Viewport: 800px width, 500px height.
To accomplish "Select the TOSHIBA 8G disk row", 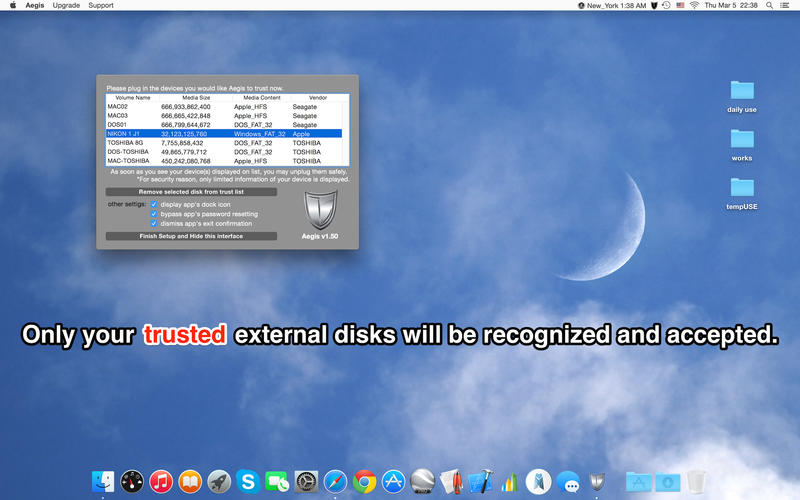I will (x=227, y=142).
